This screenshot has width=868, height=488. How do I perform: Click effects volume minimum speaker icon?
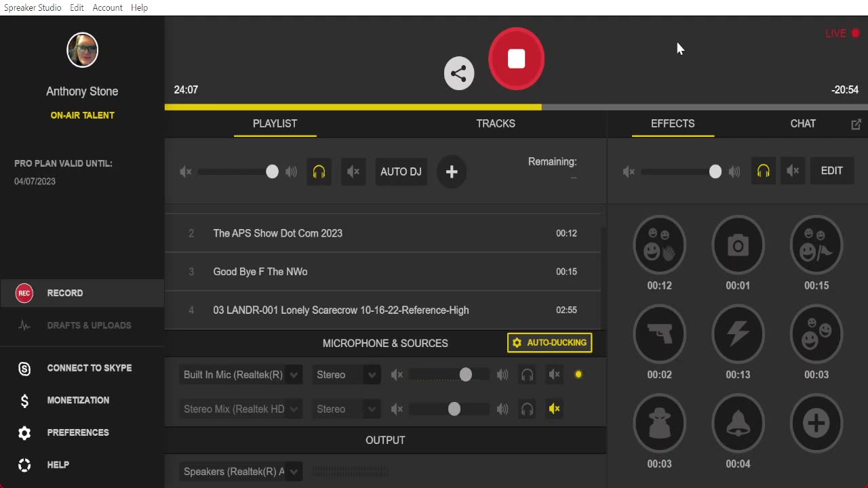point(629,172)
